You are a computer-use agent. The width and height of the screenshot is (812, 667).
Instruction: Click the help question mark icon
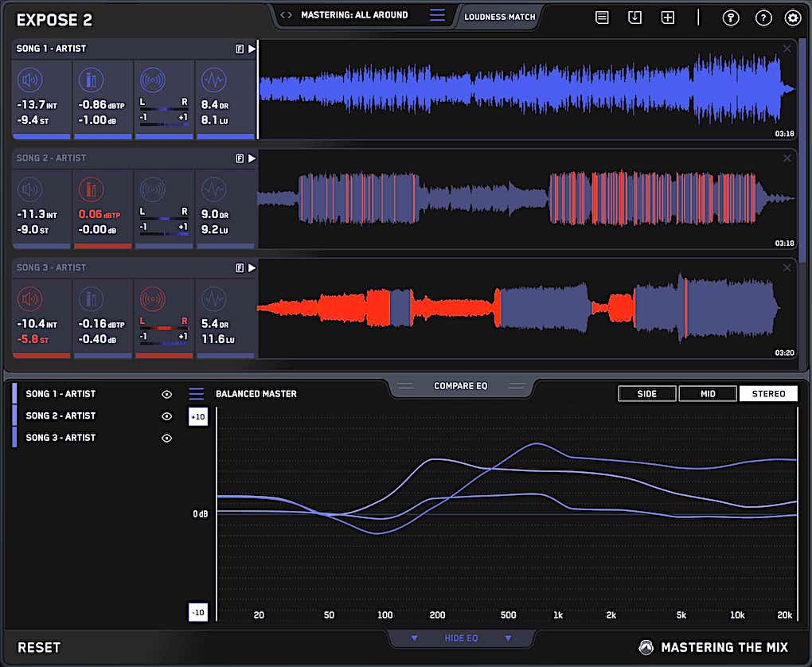point(763,18)
